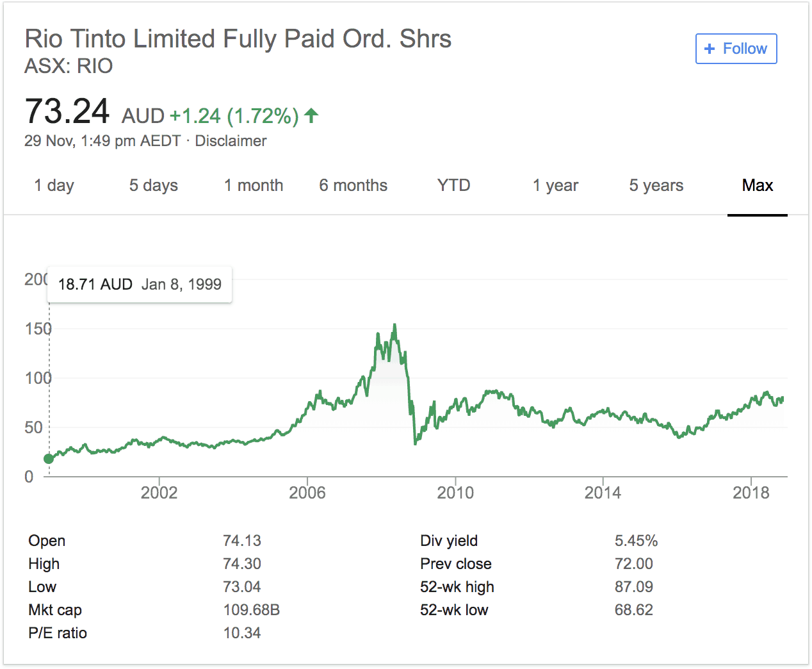The width and height of the screenshot is (812, 669).
Task: Click the green up arrow icon
Action: [x=311, y=115]
